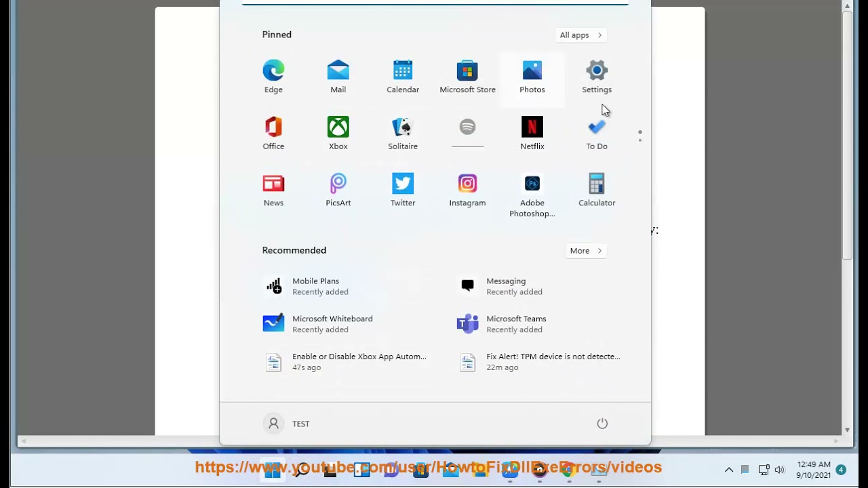The height and width of the screenshot is (488, 868).
Task: Click the Power button
Action: [x=602, y=424]
